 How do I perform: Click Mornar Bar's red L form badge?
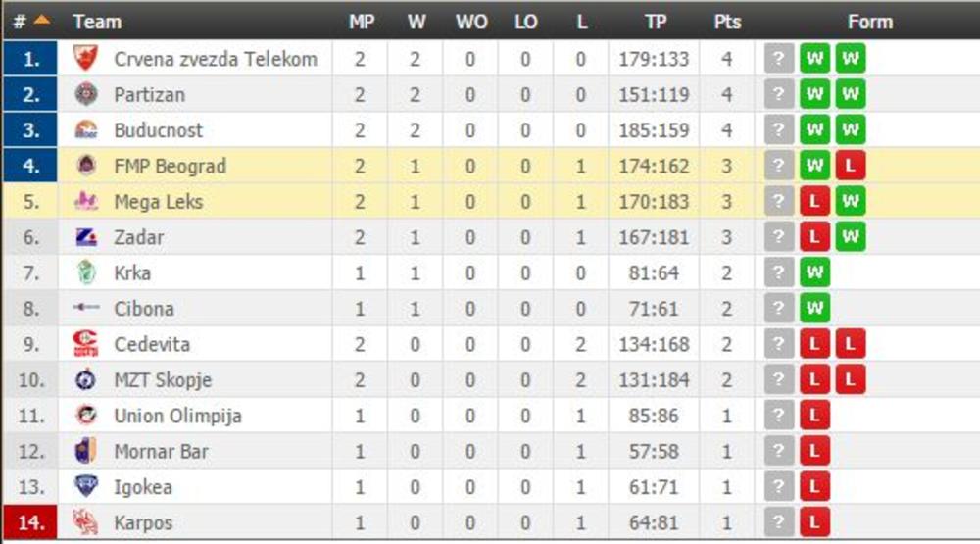pyautogui.click(x=814, y=451)
